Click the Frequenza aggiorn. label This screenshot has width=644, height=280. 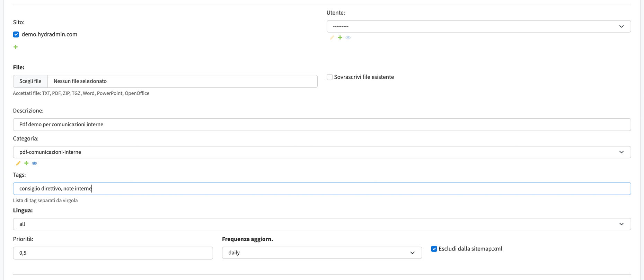(247, 239)
